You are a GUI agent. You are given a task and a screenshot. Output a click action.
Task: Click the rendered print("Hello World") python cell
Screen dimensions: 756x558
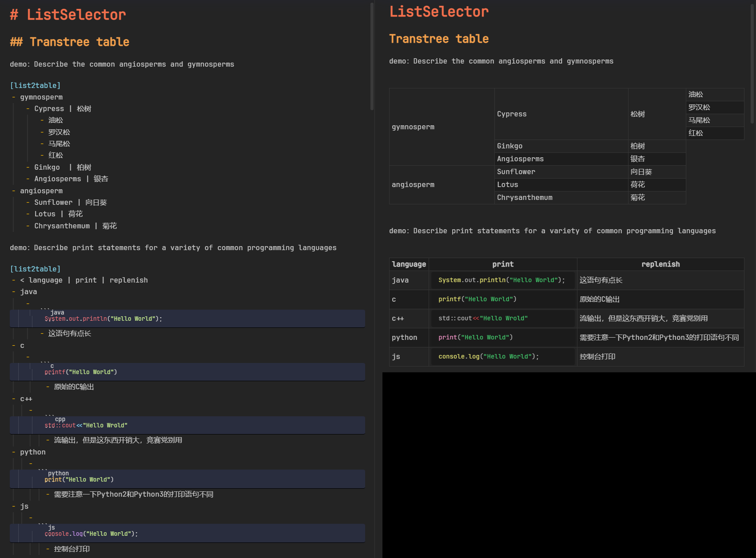[x=475, y=338]
